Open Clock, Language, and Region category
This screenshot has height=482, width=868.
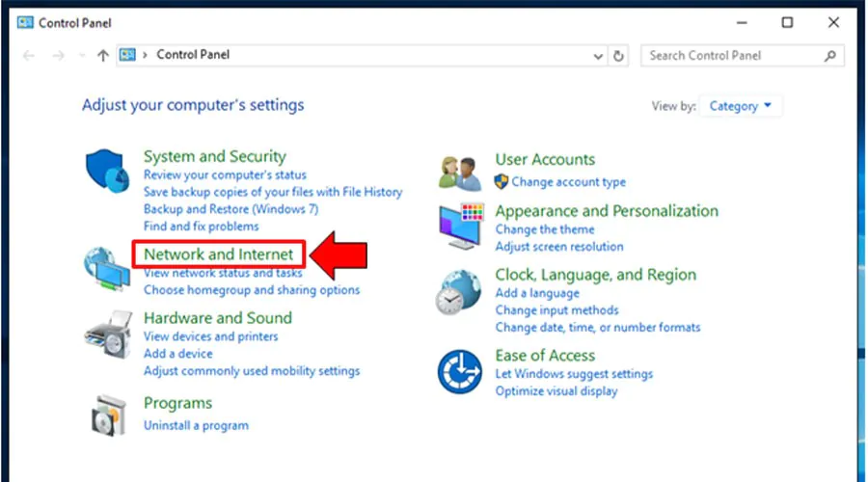(596, 275)
